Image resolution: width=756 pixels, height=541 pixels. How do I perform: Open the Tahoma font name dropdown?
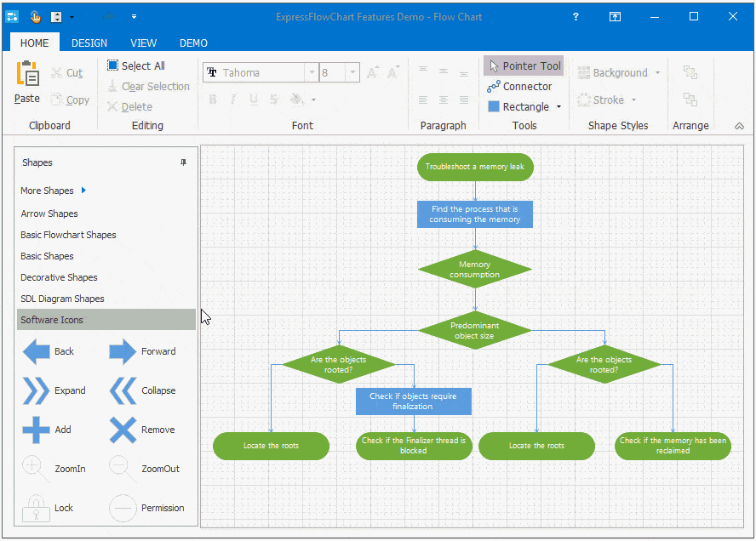pos(312,73)
